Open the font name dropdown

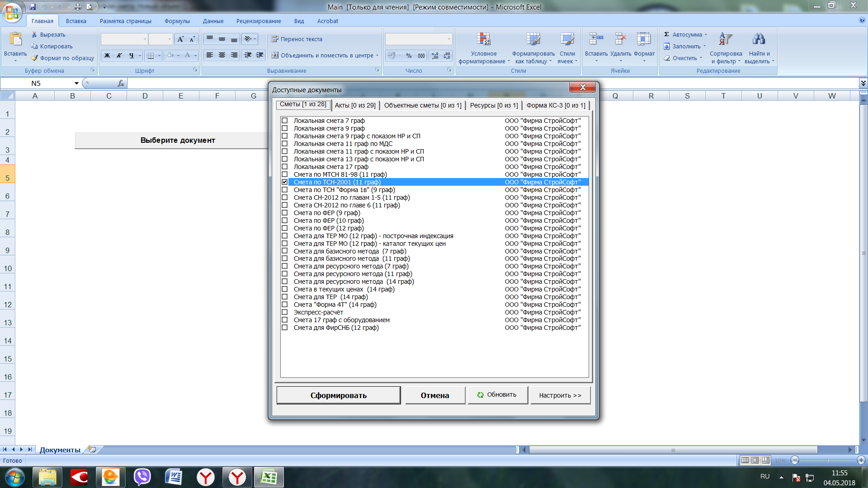click(x=145, y=39)
